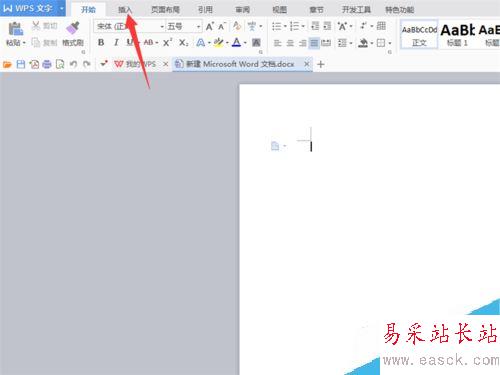This screenshot has height=375, width=500.
Task: Open line spacing dropdown arrow
Action: click(x=351, y=43)
